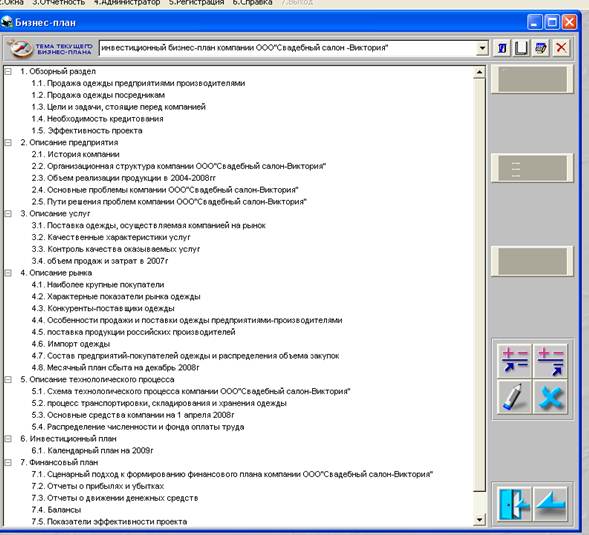Select 7.5. Показатели эффективности проекта
Screen dimensions: 589x535
tap(109, 522)
